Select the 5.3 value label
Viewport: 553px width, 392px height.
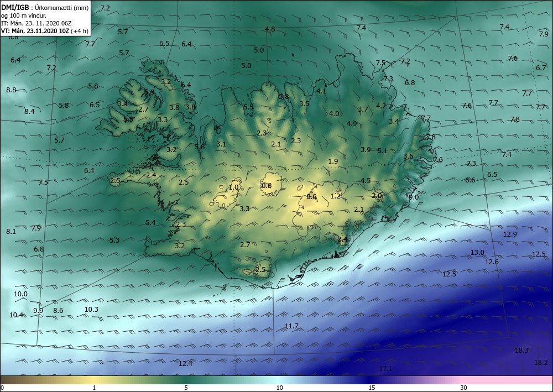pyautogui.click(x=114, y=240)
